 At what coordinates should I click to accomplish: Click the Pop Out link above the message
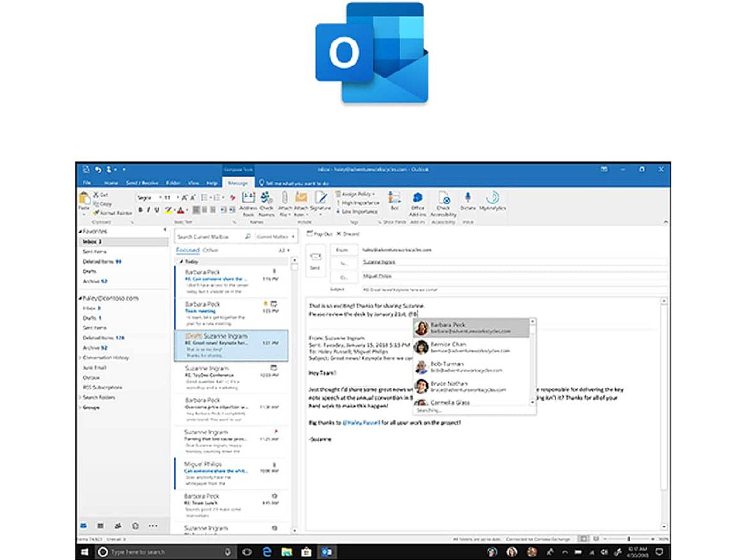pos(324,234)
